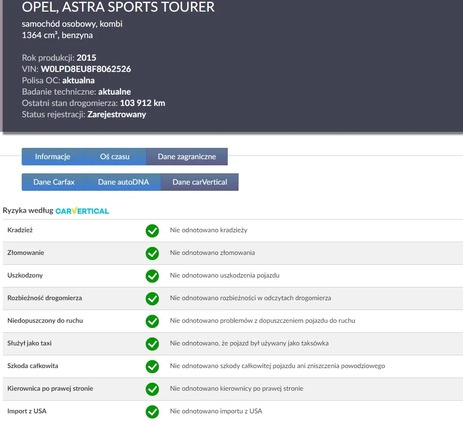The height and width of the screenshot is (422, 463).
Task: Switch to Dane autoDNA sub-tab
Action: click(123, 182)
